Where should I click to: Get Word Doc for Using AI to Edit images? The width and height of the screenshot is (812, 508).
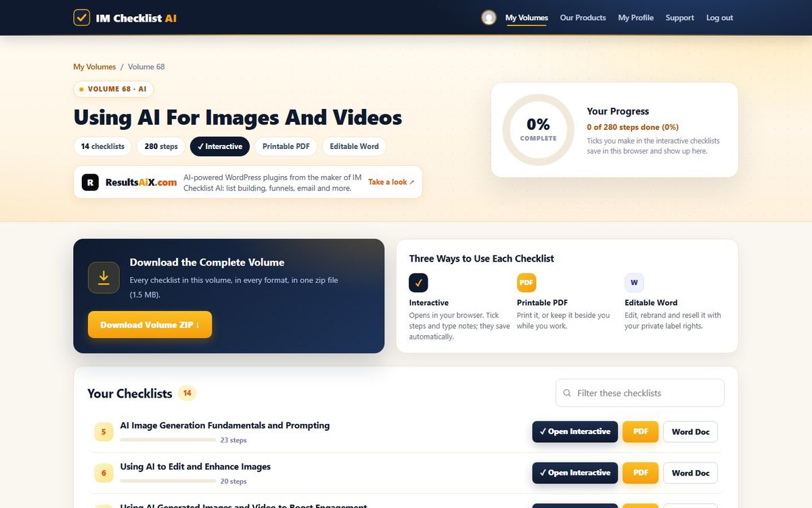tap(690, 473)
